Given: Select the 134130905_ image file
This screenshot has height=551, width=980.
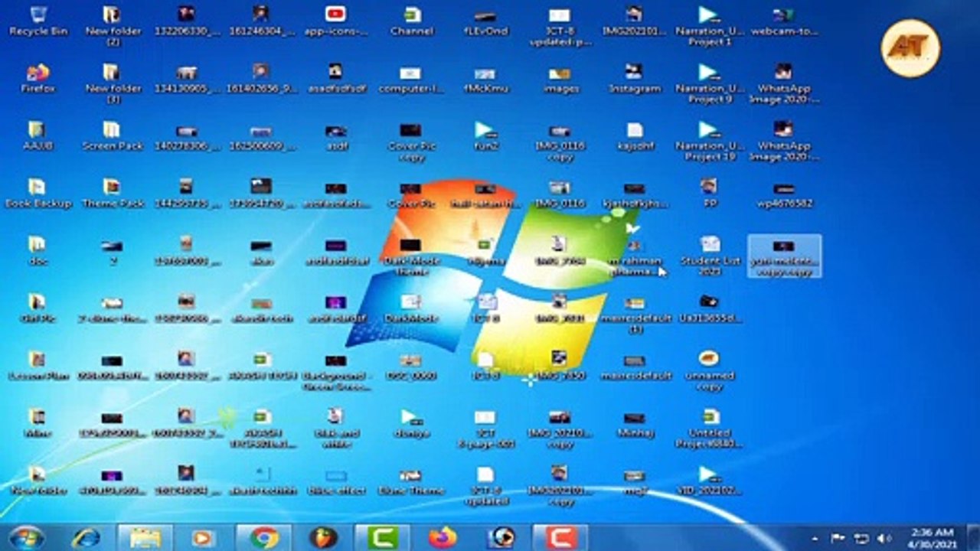Looking at the screenshot, I should click(x=187, y=79).
